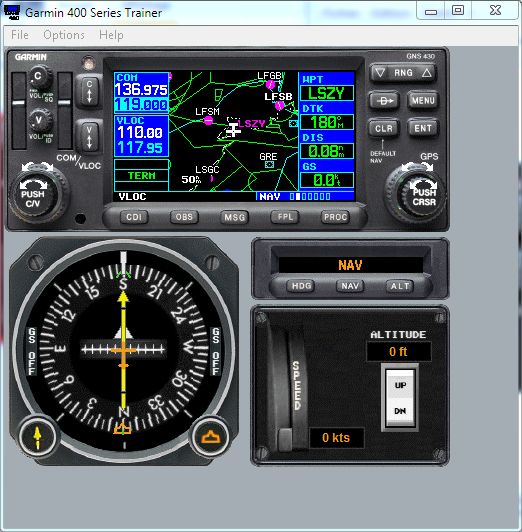Image resolution: width=522 pixels, height=532 pixels.
Task: Rotate large left knob clockwise arrow
Action: click(x=47, y=167)
